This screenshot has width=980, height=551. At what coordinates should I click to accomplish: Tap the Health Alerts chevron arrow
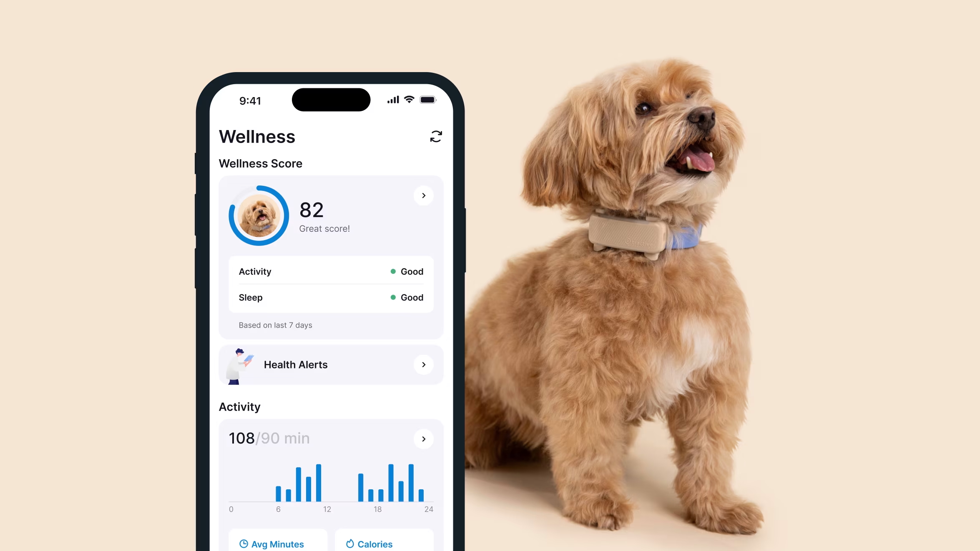(x=423, y=365)
